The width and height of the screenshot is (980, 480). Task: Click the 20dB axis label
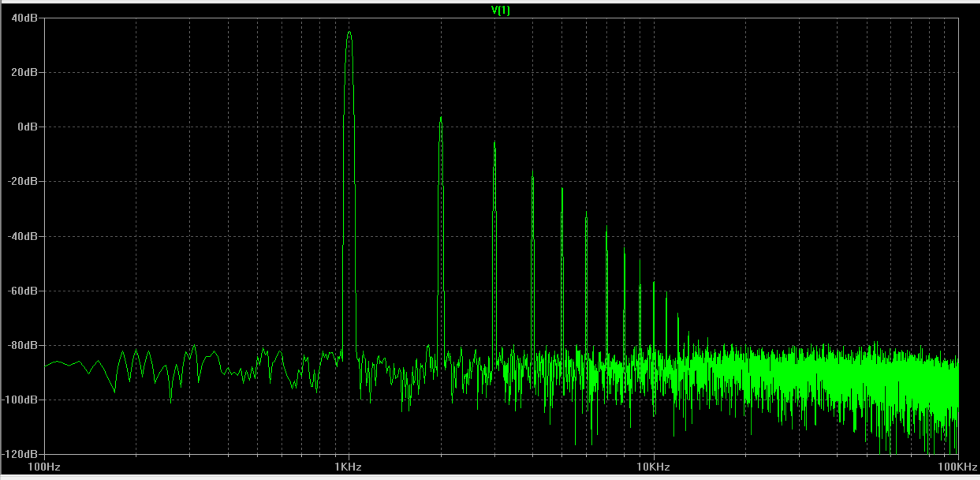pos(25,72)
